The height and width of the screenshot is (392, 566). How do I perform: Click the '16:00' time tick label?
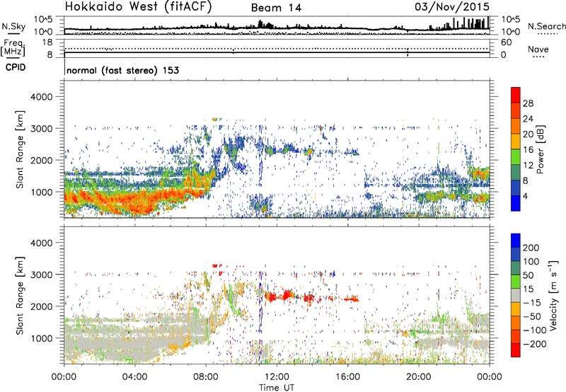pos(347,377)
